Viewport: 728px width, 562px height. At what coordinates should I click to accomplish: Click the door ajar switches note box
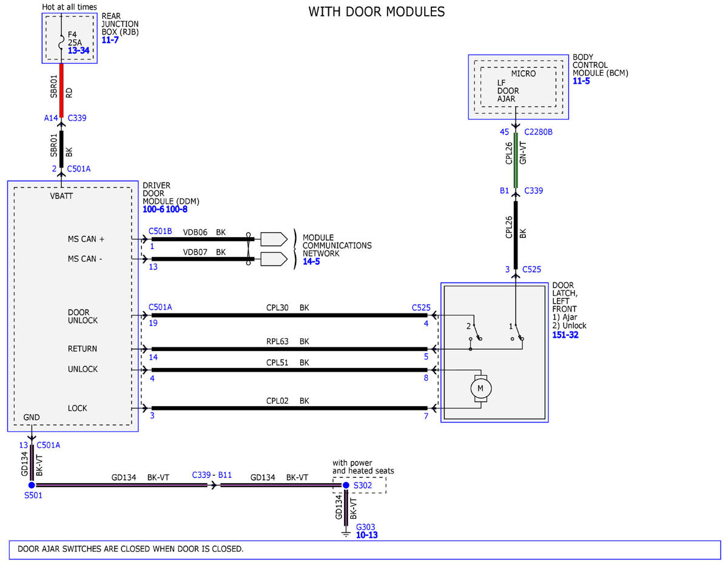364,549
